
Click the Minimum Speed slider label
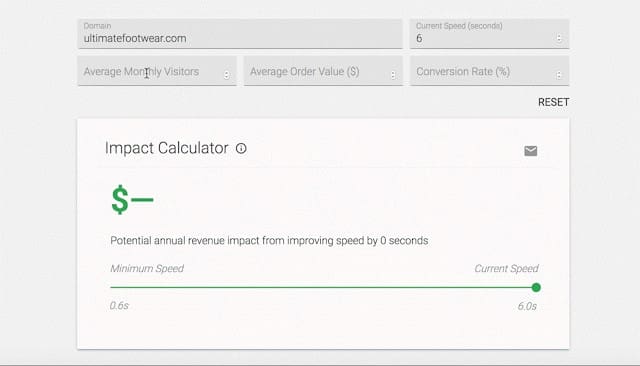coord(147,268)
